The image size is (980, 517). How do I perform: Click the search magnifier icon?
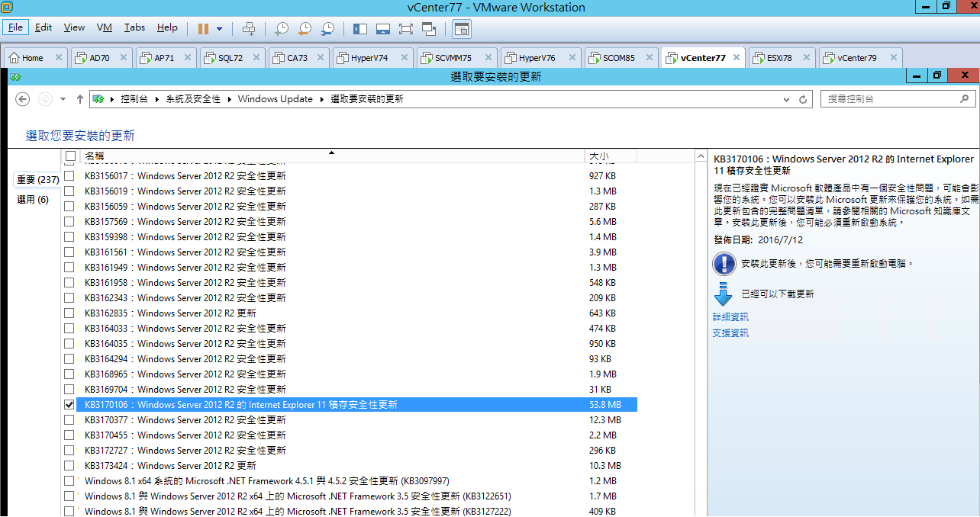(x=965, y=99)
